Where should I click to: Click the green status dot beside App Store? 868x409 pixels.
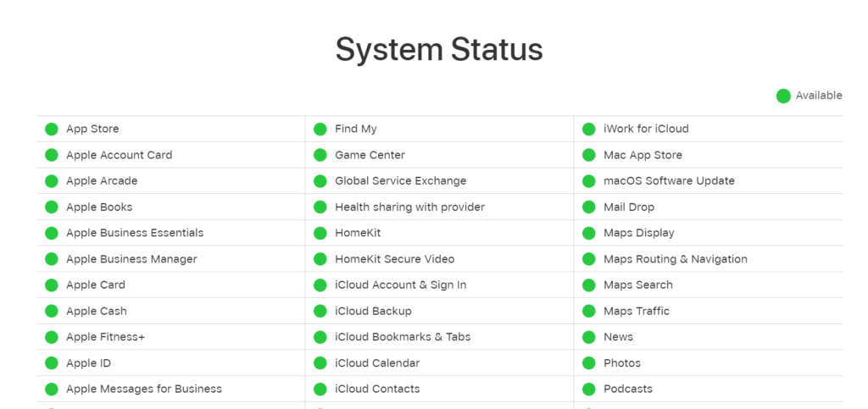[52, 129]
